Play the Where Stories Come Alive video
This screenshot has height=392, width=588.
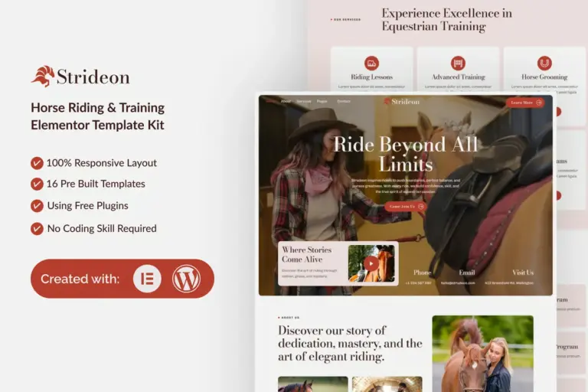click(x=371, y=263)
